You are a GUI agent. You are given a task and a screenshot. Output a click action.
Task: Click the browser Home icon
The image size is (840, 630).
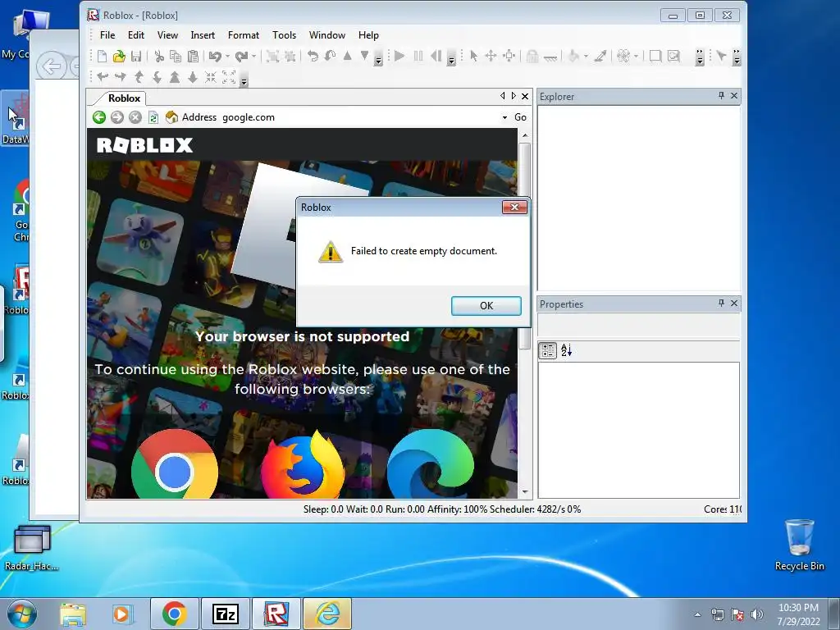click(171, 117)
